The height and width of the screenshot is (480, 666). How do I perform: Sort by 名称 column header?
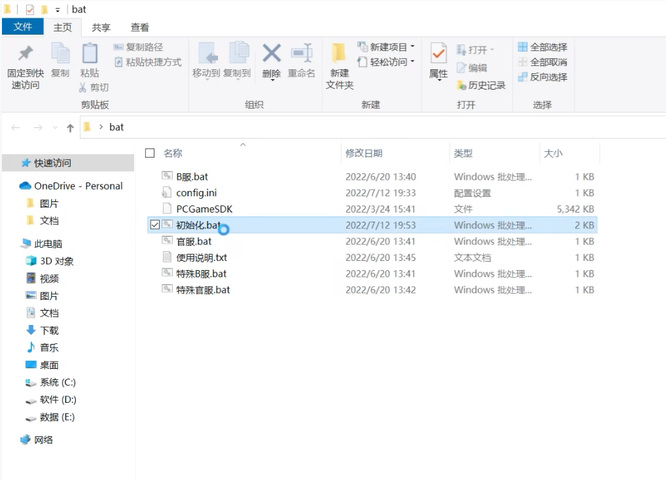[x=173, y=153]
